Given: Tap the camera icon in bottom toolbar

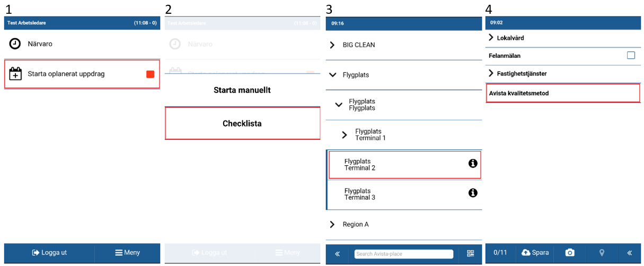Looking at the screenshot, I should point(570,253).
